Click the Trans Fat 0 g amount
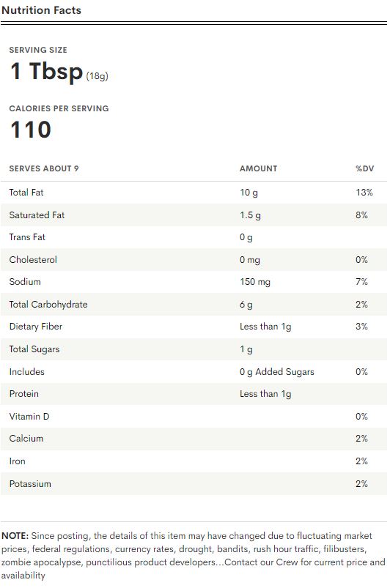This screenshot has width=390, height=588. (x=246, y=237)
